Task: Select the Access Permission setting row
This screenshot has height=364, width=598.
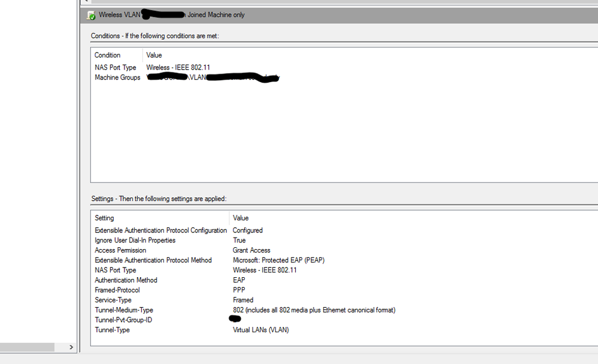Action: pos(120,250)
